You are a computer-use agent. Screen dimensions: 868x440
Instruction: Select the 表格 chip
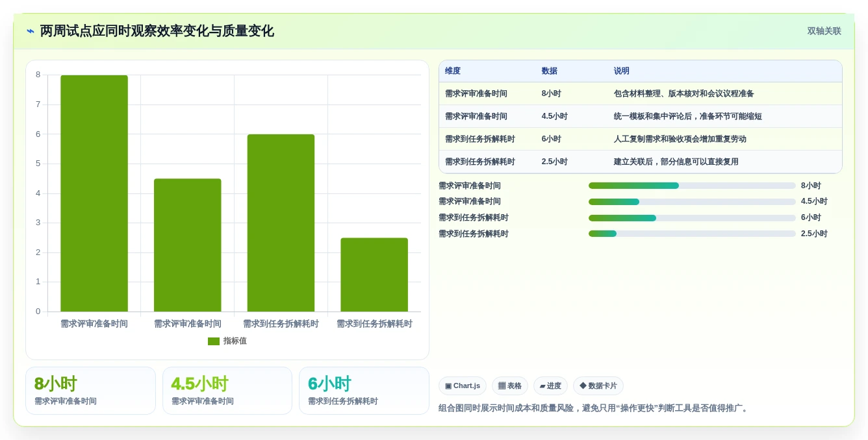coord(510,386)
